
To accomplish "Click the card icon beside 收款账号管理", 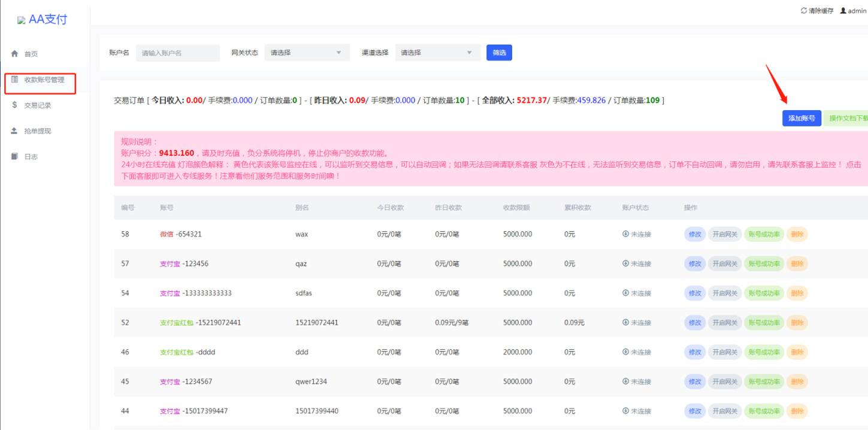I will click(14, 79).
